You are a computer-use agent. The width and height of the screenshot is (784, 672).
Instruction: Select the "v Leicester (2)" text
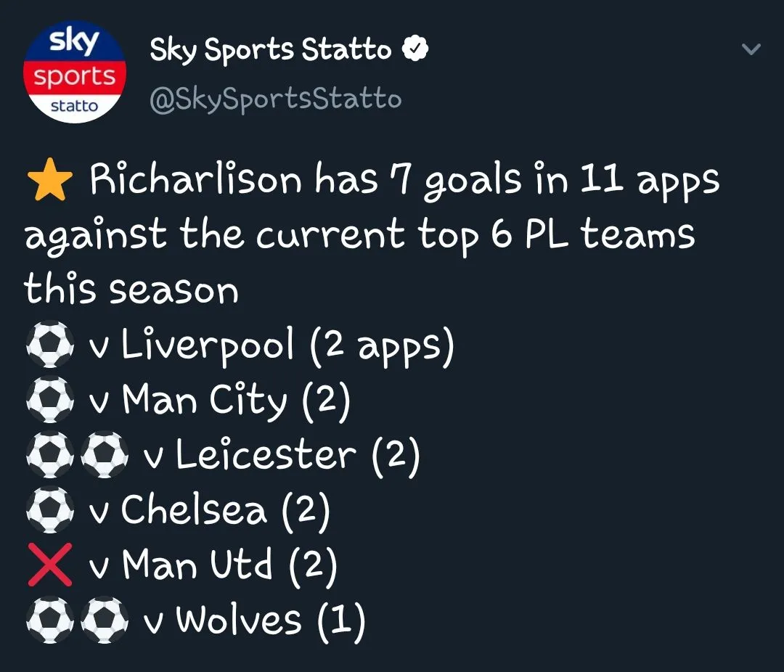(x=282, y=456)
